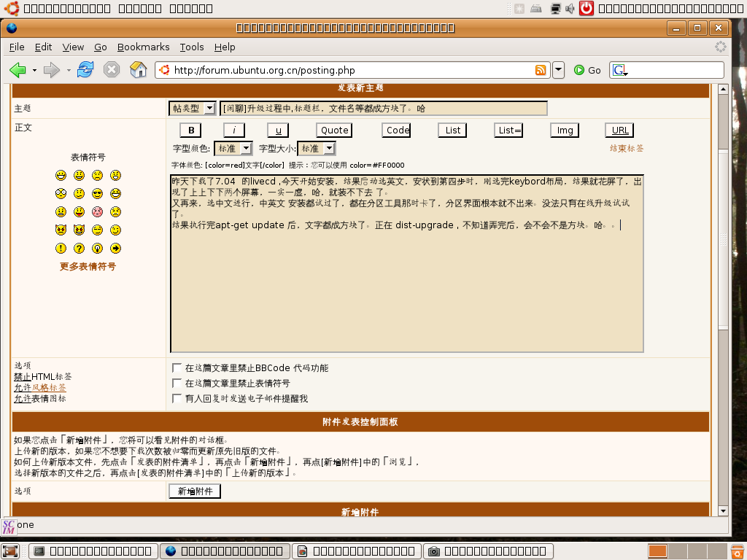Insert the tongue-out red mouth smiley
This screenshot has width=747, height=560.
pos(79,212)
